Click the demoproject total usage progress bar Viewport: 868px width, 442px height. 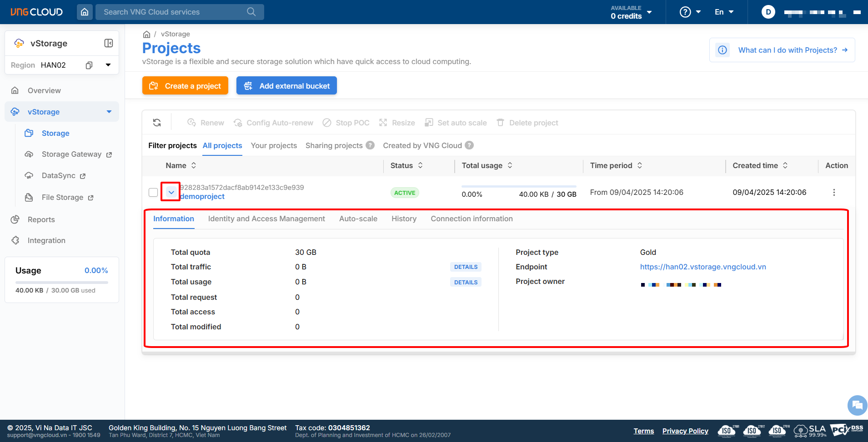tap(518, 186)
